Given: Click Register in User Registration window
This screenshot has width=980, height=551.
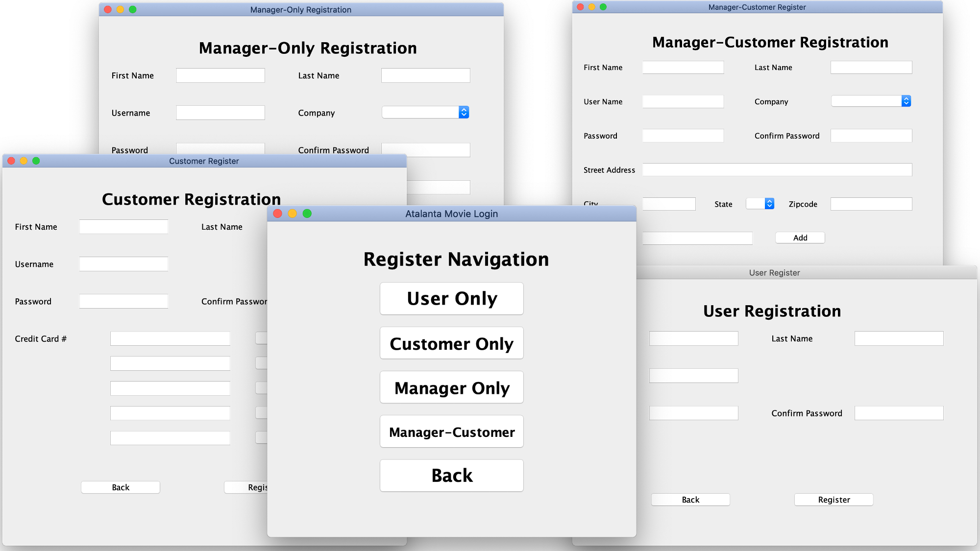Looking at the screenshot, I should 833,500.
